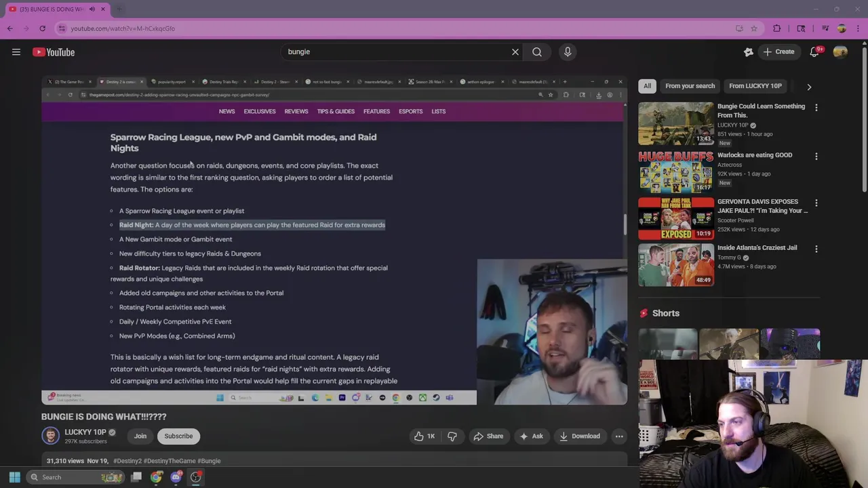This screenshot has height=488, width=868.
Task: Click the Ask button
Action: (x=531, y=436)
